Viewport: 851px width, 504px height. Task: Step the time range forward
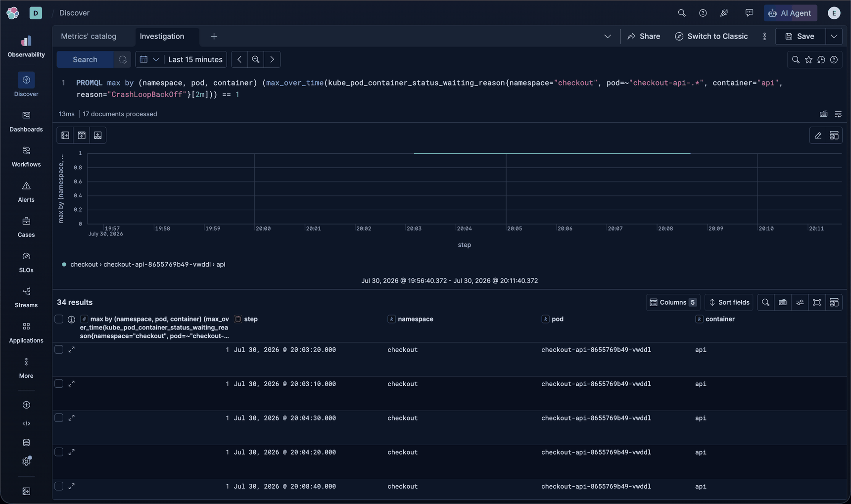click(x=272, y=59)
